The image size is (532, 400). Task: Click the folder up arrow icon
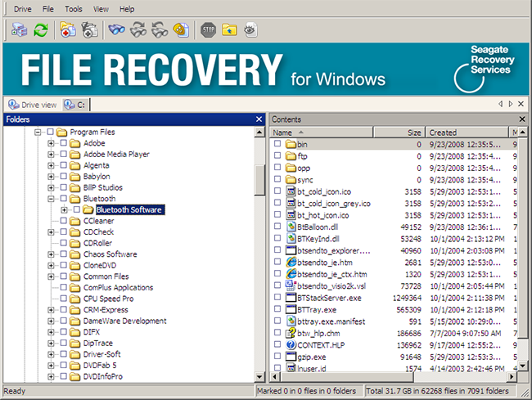(229, 30)
